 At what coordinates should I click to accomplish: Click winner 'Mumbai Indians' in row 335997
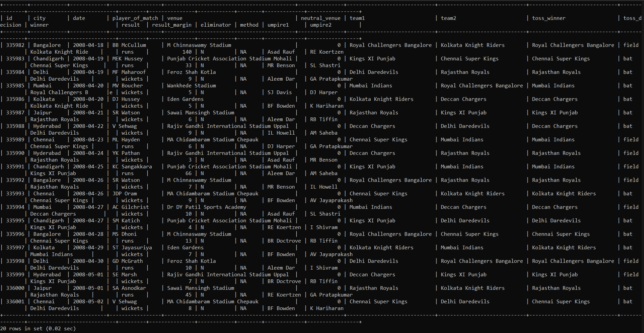52,254
